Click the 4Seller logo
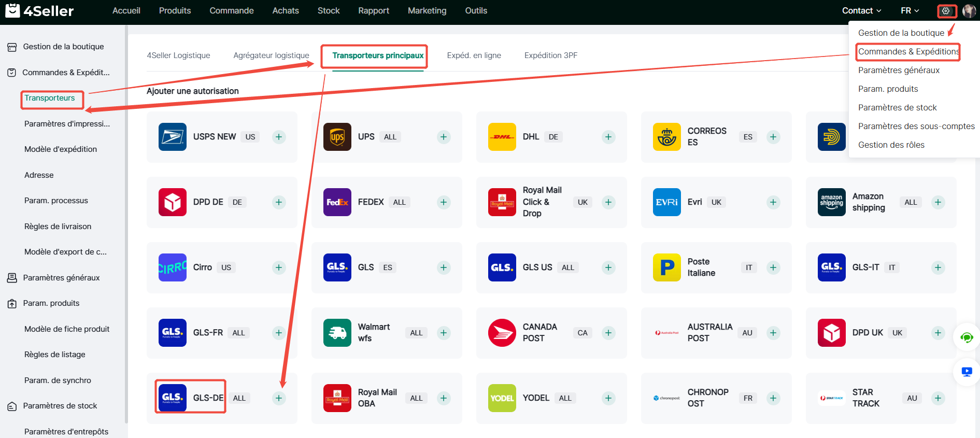 coord(39,11)
